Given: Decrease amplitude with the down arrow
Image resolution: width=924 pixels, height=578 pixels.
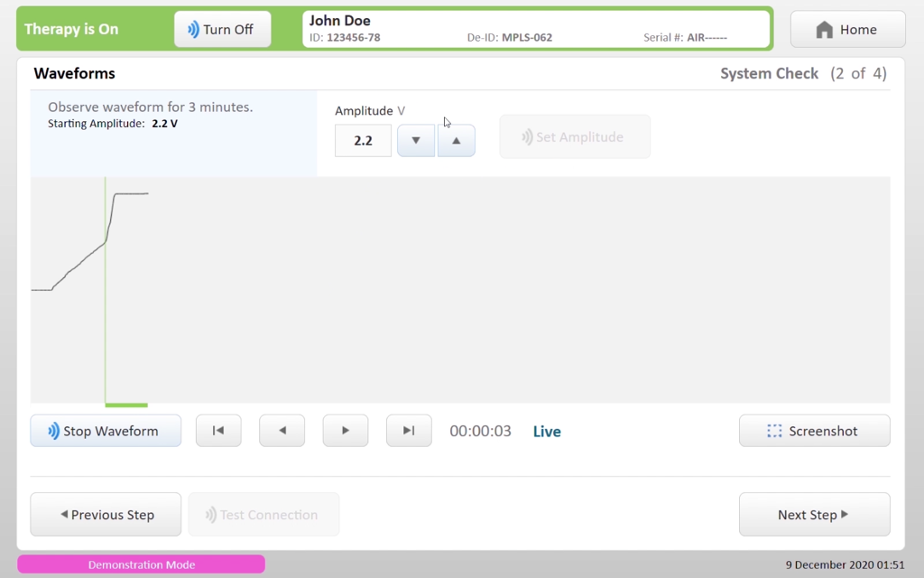Looking at the screenshot, I should [416, 140].
